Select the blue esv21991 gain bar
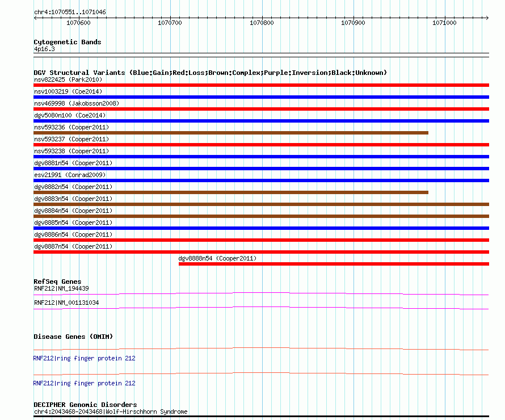The width and height of the screenshot is (505, 420). pyautogui.click(x=261, y=180)
